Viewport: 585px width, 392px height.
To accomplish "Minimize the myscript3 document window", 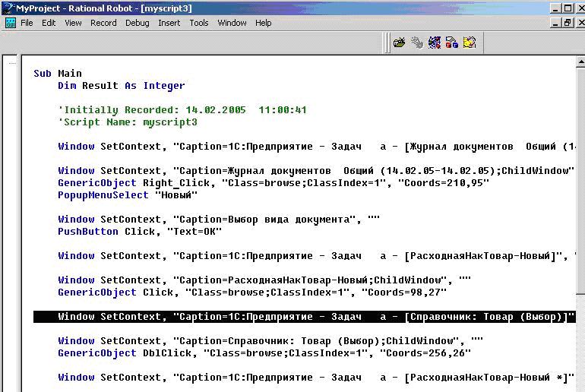I will click(x=556, y=23).
